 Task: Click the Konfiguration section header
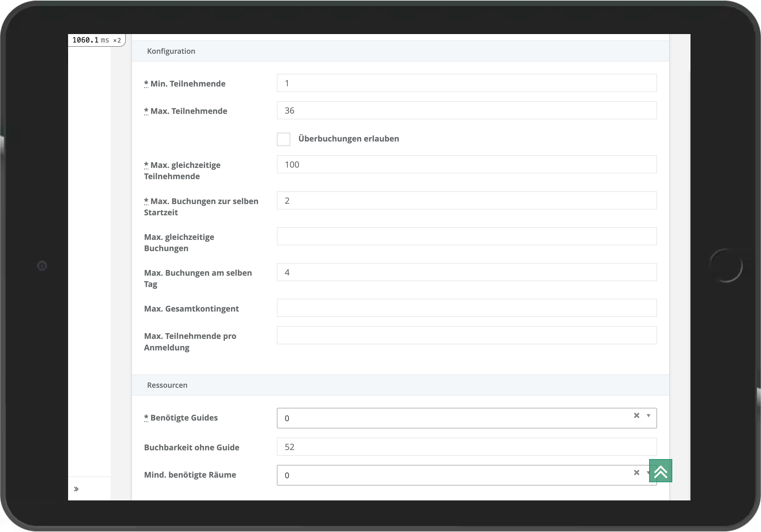coord(400,51)
